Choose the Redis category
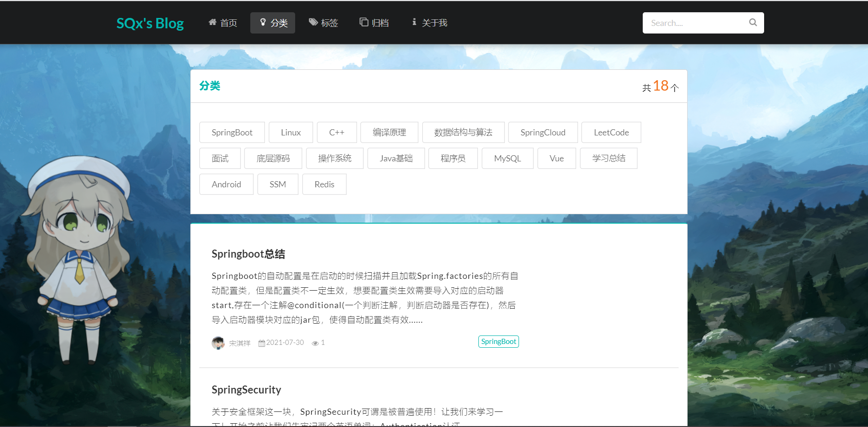The image size is (868, 427). pos(324,184)
